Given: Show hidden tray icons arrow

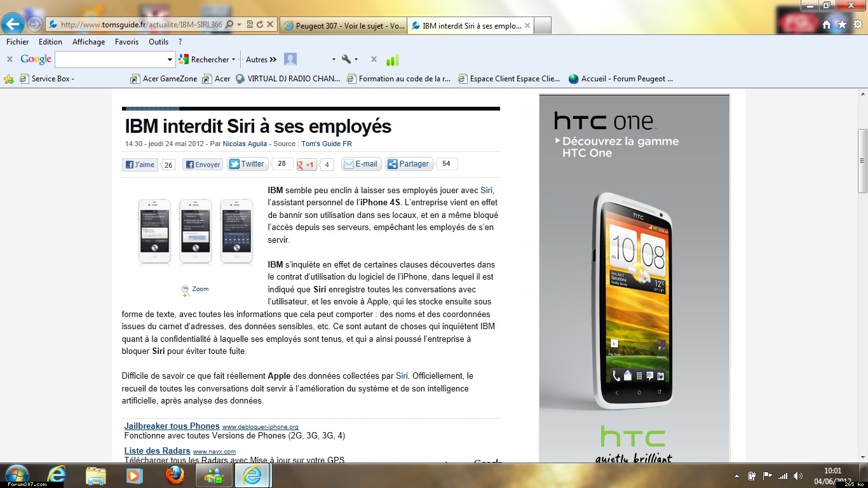Looking at the screenshot, I should [736, 476].
